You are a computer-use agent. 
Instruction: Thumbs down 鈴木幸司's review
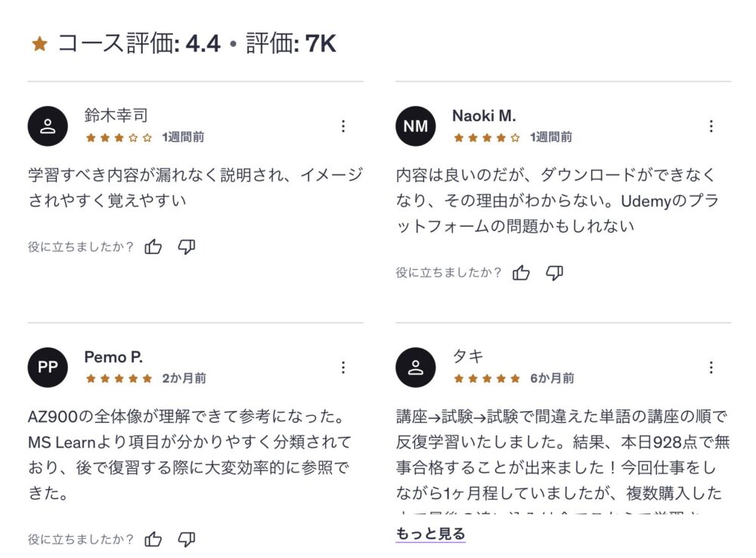[x=186, y=246]
